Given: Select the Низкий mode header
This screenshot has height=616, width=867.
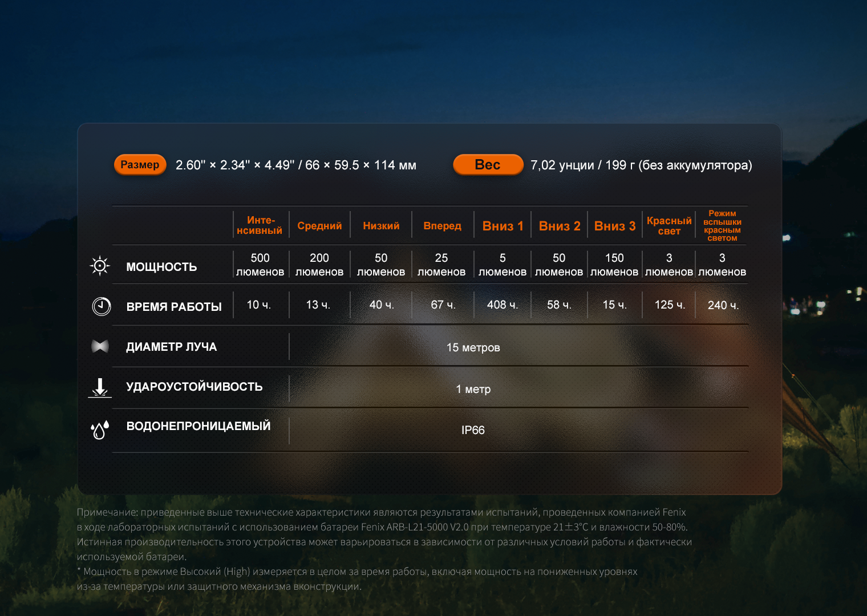Looking at the screenshot, I should tap(381, 226).
